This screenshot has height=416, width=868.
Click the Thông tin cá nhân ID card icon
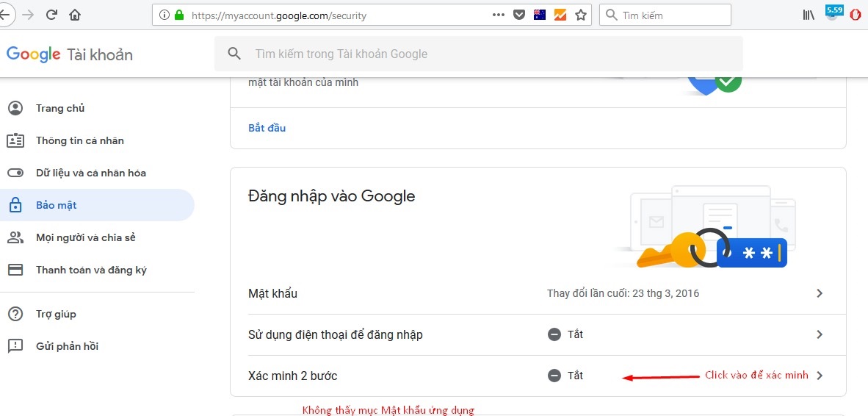click(x=15, y=140)
